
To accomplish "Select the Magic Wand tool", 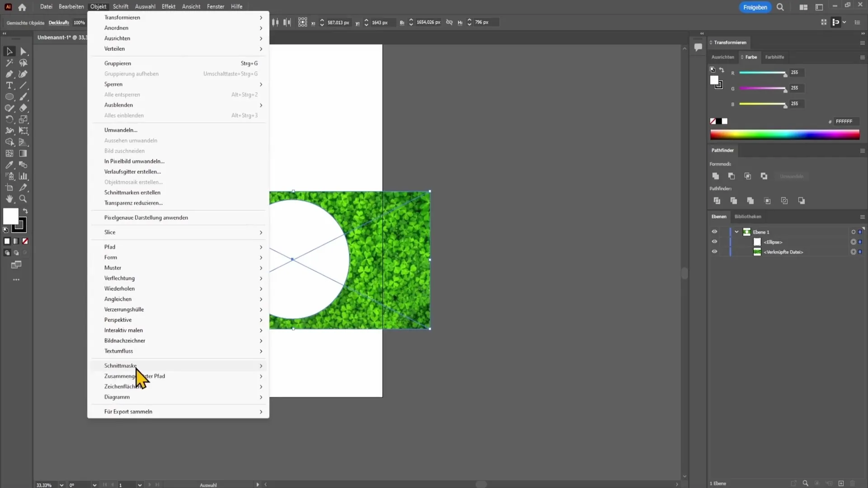I will pos(9,63).
